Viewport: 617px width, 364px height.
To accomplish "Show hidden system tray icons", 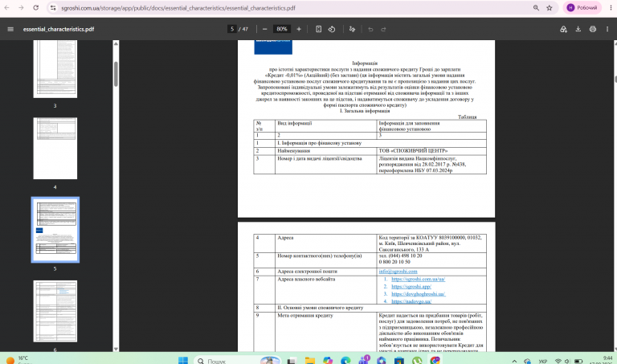I will 514,361.
